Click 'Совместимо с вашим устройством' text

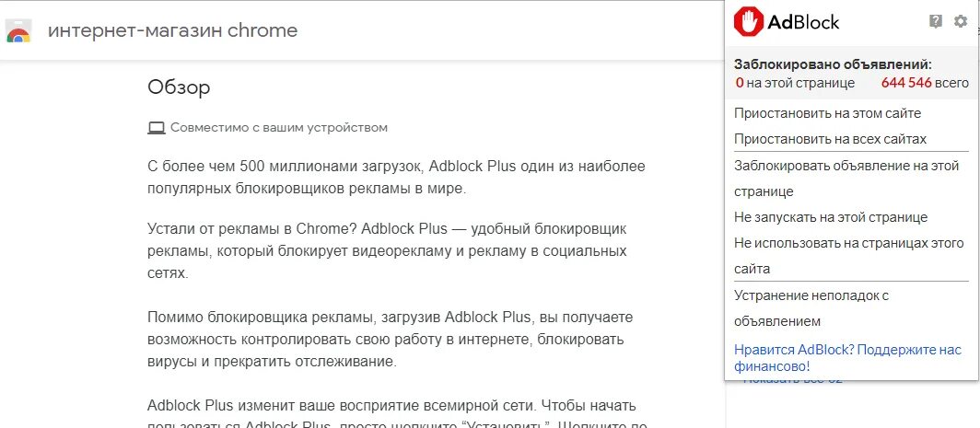(x=279, y=127)
